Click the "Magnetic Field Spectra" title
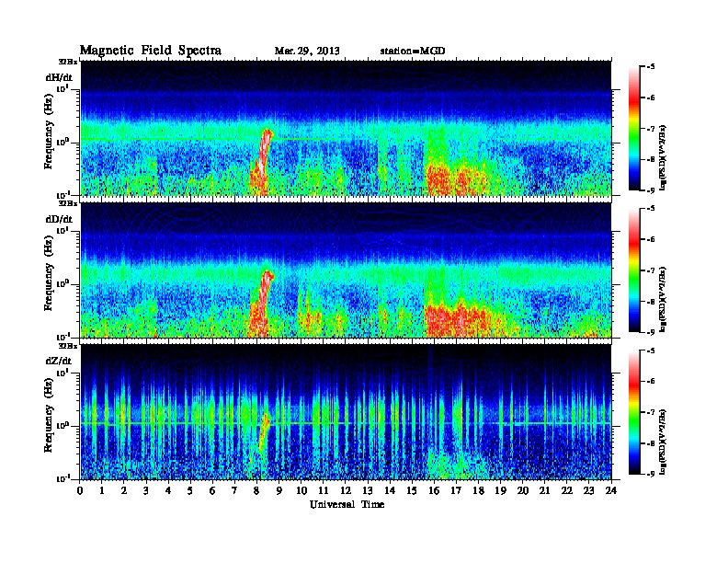This screenshot has height=563, width=728. 151,51
